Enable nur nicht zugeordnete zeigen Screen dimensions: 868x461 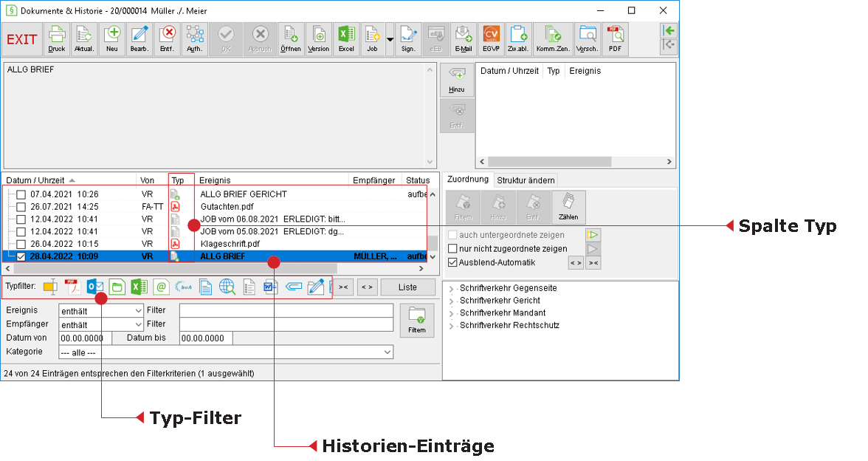pos(452,249)
